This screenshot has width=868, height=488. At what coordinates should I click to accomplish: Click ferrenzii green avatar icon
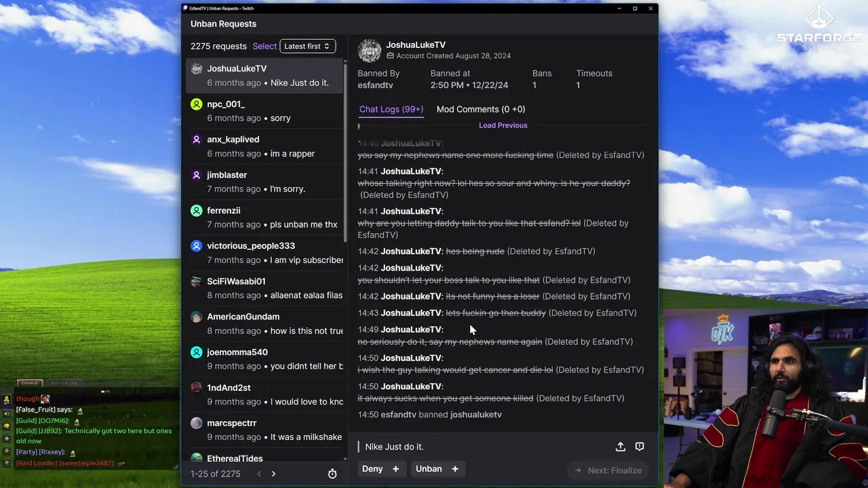[x=197, y=211]
